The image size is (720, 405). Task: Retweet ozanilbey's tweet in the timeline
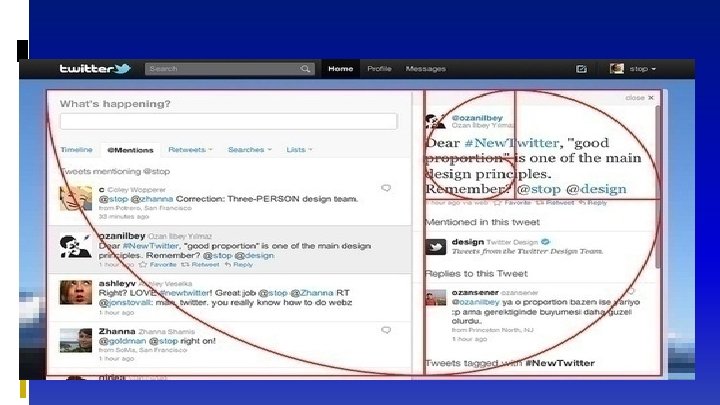(205, 264)
